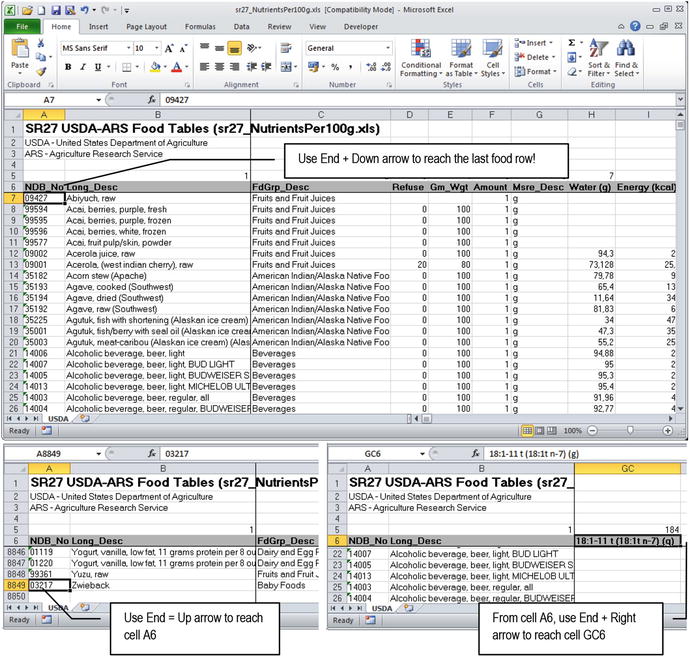The image size is (690, 657).
Task: Toggle Align Text Left
Action: tap(204, 67)
